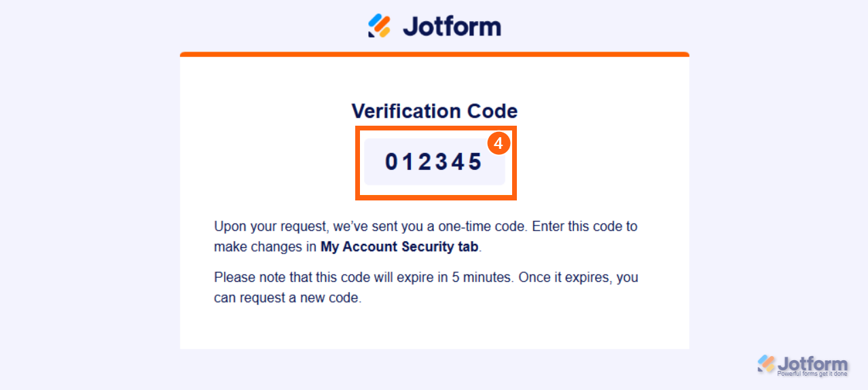Click the orange number 4 step badge
868x390 pixels.
click(x=499, y=143)
